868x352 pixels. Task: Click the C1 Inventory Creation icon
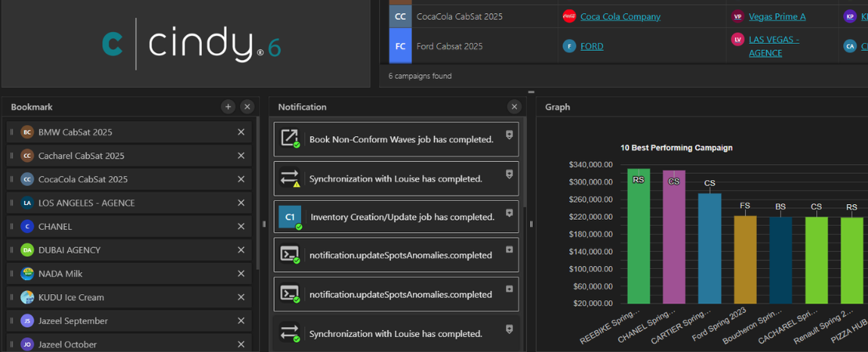pos(289,217)
